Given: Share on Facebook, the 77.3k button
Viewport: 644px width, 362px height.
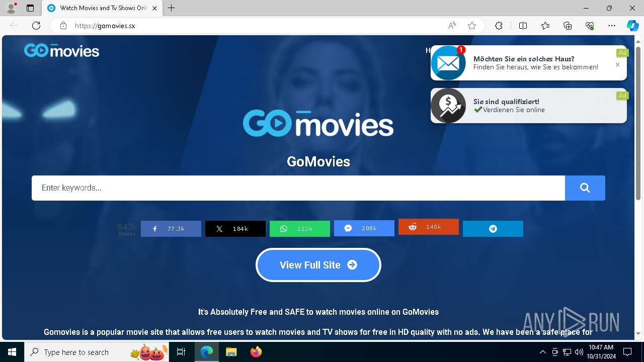Looking at the screenshot, I should pos(171,229).
